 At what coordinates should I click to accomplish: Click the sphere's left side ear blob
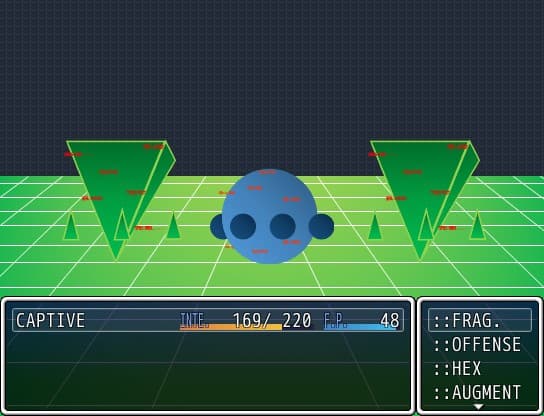point(216,227)
